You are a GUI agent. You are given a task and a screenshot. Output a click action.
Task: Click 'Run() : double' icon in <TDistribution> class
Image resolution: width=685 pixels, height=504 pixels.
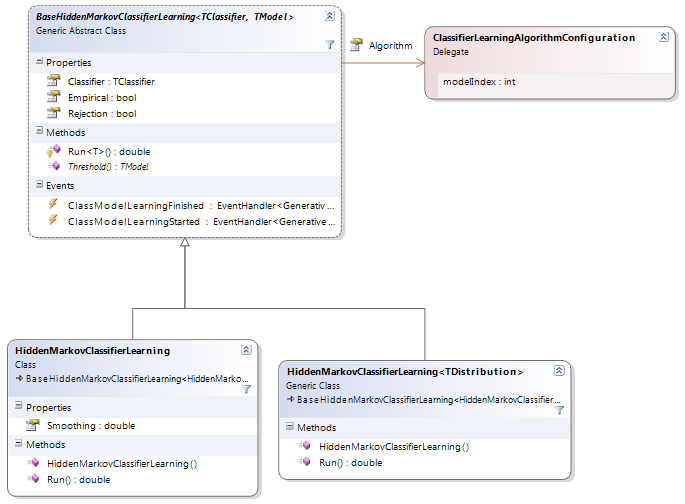304,462
